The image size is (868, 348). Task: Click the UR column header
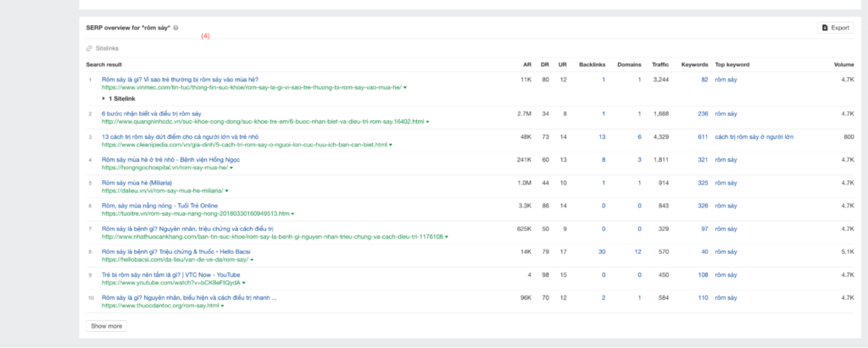coord(563,64)
